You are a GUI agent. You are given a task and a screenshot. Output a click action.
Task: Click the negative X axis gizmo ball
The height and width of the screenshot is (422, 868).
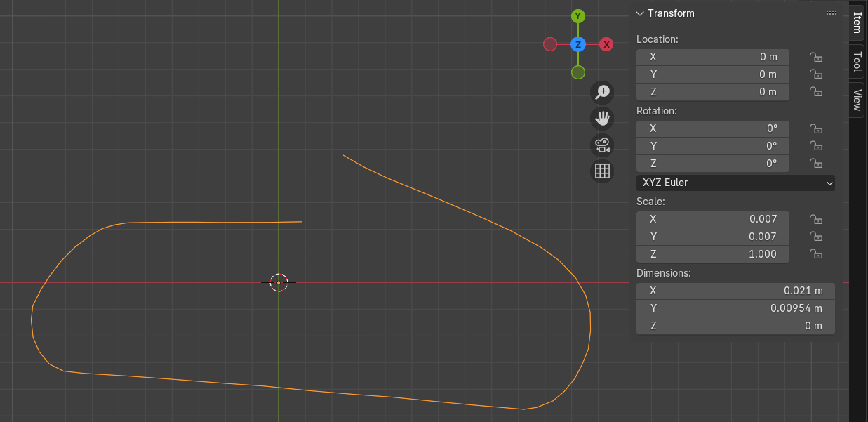(x=550, y=45)
